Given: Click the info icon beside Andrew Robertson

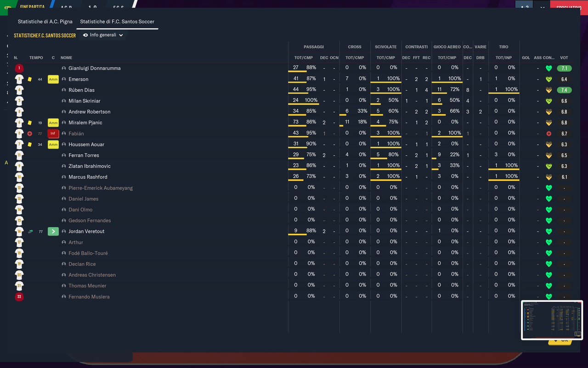Looking at the screenshot, I should 64,112.
